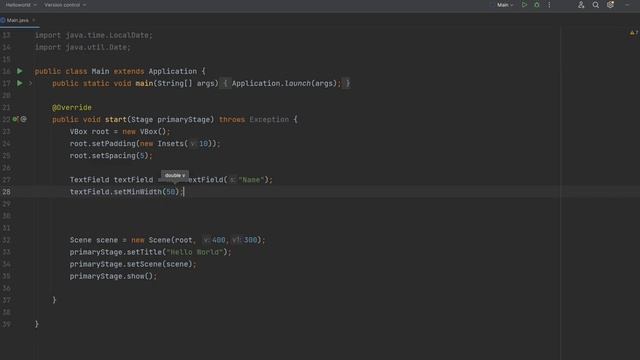Click the root.setSpacing(5) statement

(x=111, y=156)
